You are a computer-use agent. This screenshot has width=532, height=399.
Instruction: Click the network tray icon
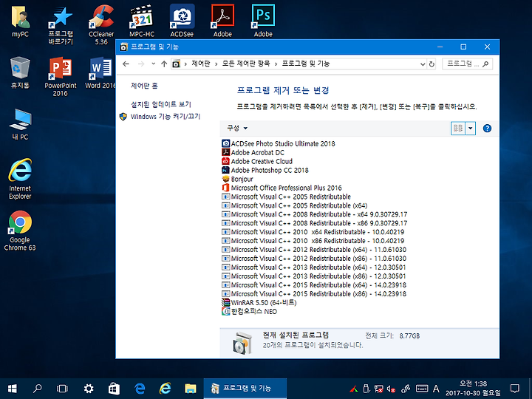click(x=378, y=389)
